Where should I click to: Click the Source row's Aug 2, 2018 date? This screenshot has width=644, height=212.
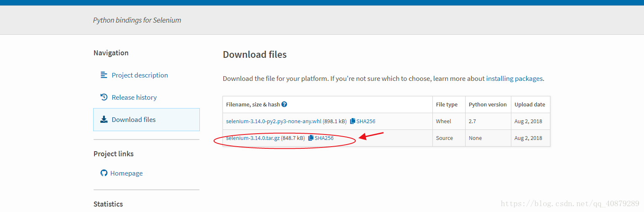(x=529, y=138)
